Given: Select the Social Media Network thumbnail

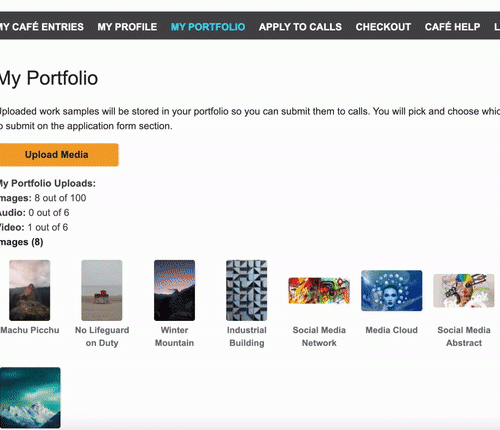Looking at the screenshot, I should click(319, 291).
